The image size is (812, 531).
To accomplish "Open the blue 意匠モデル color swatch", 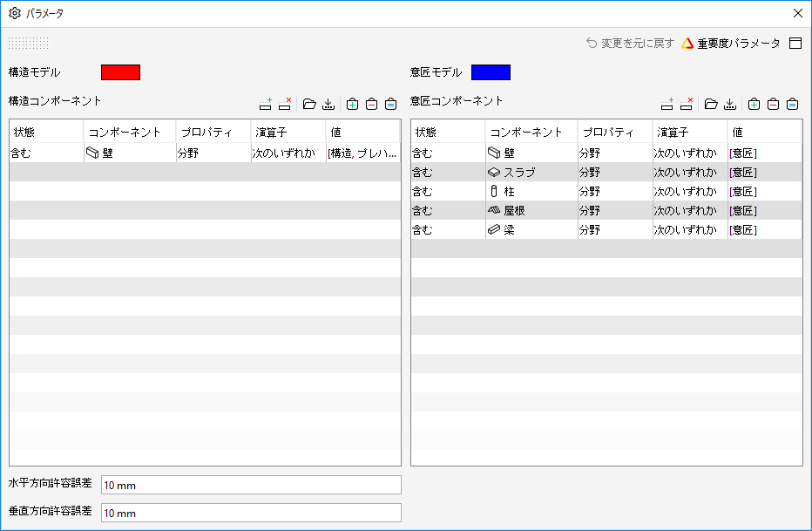I will tap(491, 72).
